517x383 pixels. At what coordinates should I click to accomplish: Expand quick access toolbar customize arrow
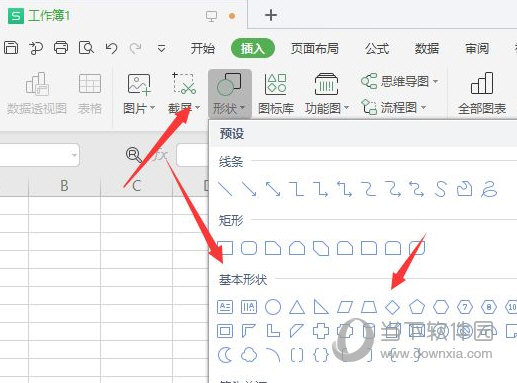pos(162,49)
